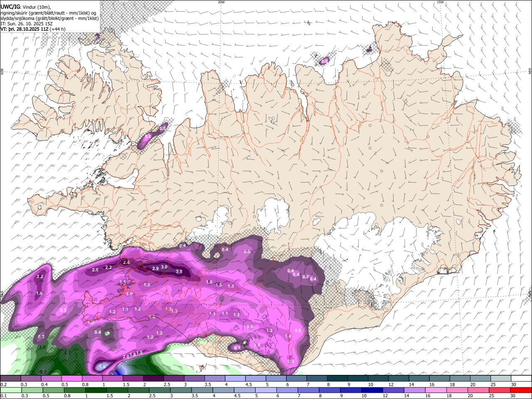Pick bottom legend pink swatch between 18 and 20
The image size is (532, 399).
tap(457, 390)
